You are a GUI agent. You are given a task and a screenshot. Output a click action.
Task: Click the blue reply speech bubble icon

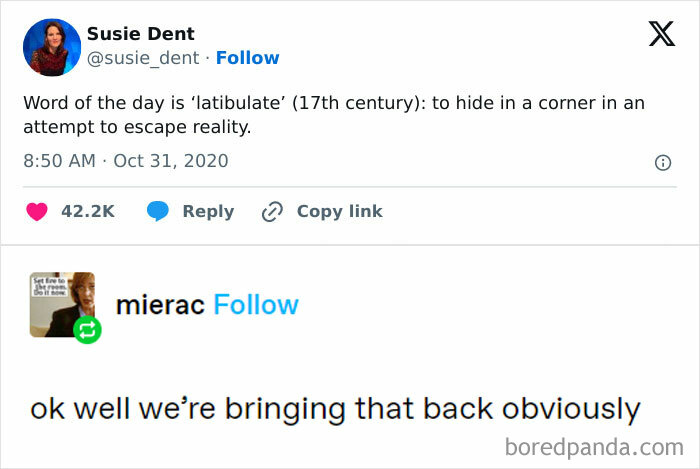(x=158, y=211)
